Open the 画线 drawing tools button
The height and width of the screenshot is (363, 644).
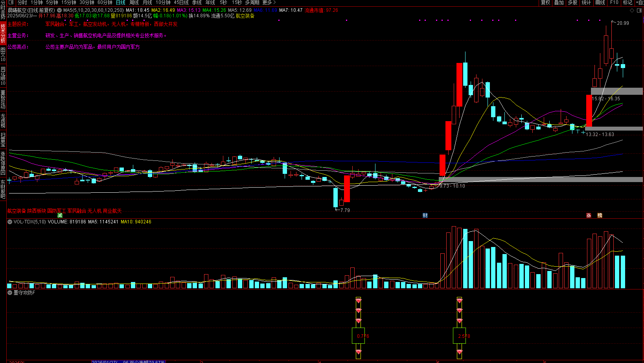point(600,2)
